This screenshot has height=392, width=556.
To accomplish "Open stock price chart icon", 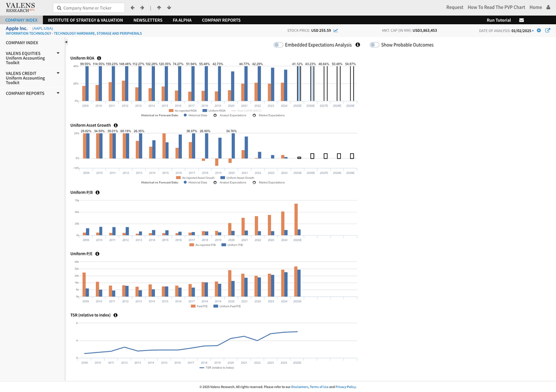I will point(336,30).
